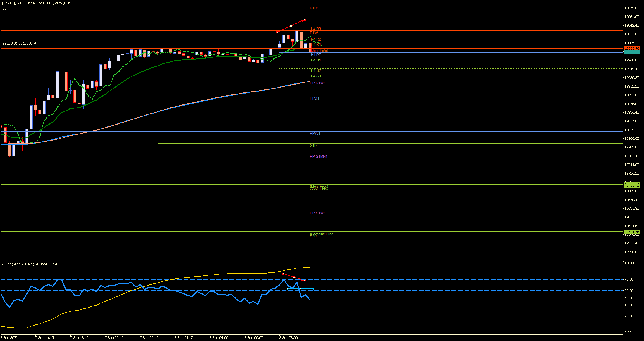Viewport: 644px width, 341px height.
Task: Click the 8 Sep 08:00 time axis label
Action: click(x=288, y=337)
